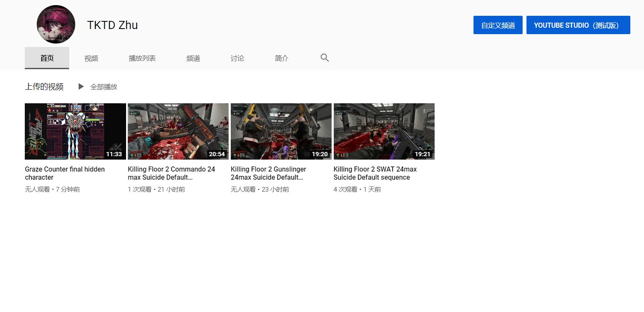644x312 pixels.
Task: Open the Killing Floor 2 SWAT 24max title
Action: (x=375, y=173)
